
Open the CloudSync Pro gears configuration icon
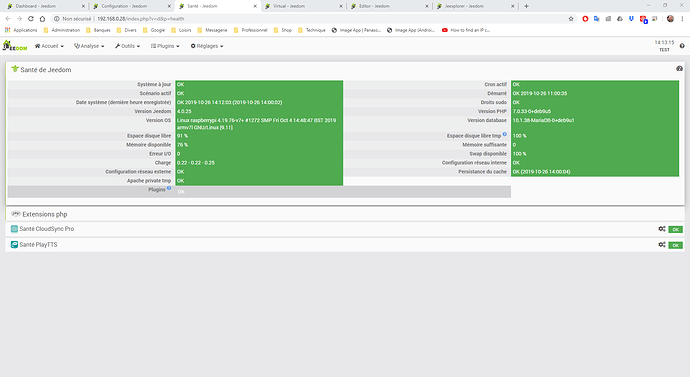point(661,229)
